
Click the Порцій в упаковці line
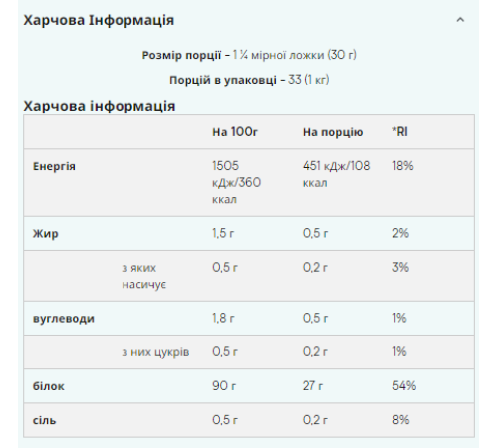click(x=249, y=80)
